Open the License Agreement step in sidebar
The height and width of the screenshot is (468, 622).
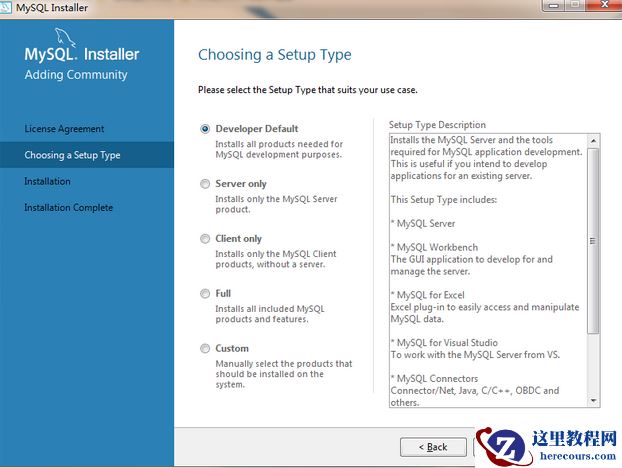(64, 129)
